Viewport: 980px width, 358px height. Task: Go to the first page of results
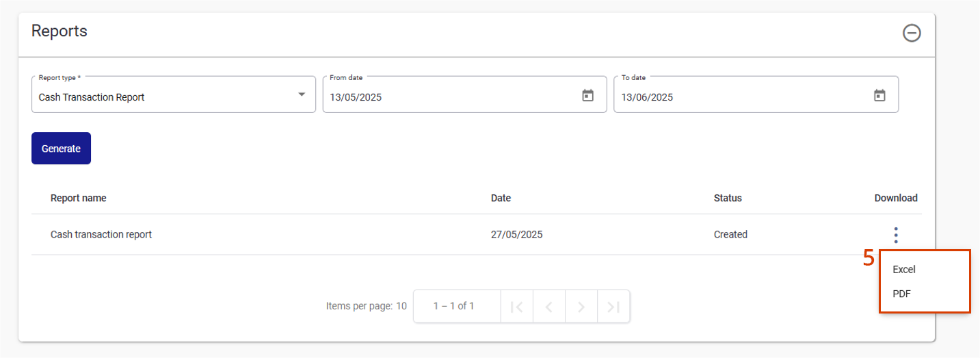517,307
